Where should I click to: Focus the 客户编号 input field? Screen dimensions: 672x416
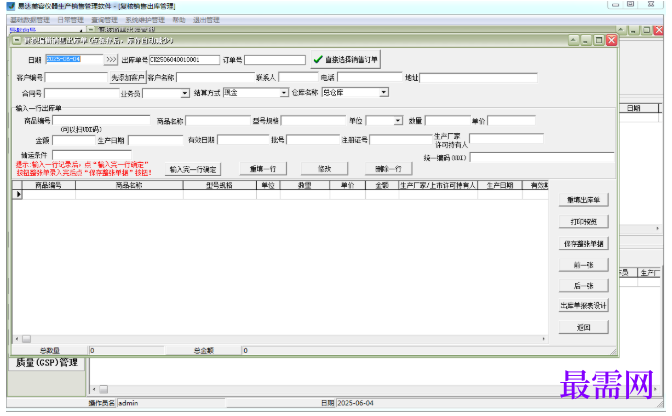coord(76,78)
